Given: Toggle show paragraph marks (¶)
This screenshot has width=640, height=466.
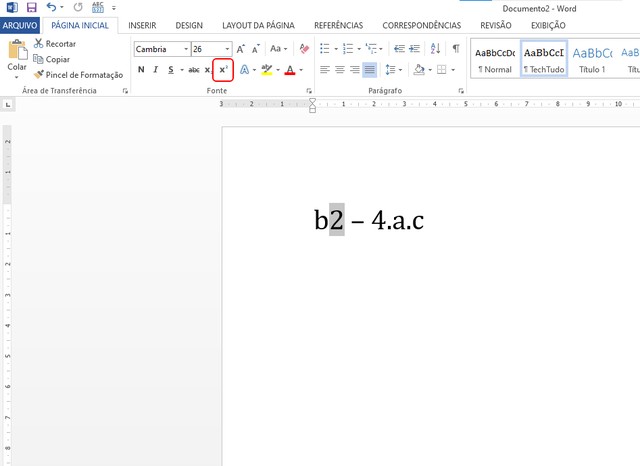Looking at the screenshot, I should click(x=456, y=49).
